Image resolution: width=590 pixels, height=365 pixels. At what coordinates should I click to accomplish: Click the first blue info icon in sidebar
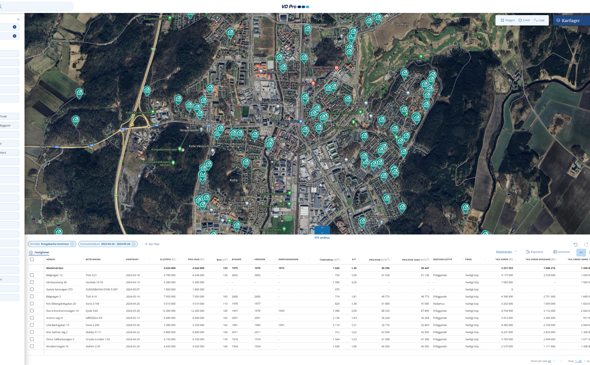pyautogui.click(x=15, y=27)
